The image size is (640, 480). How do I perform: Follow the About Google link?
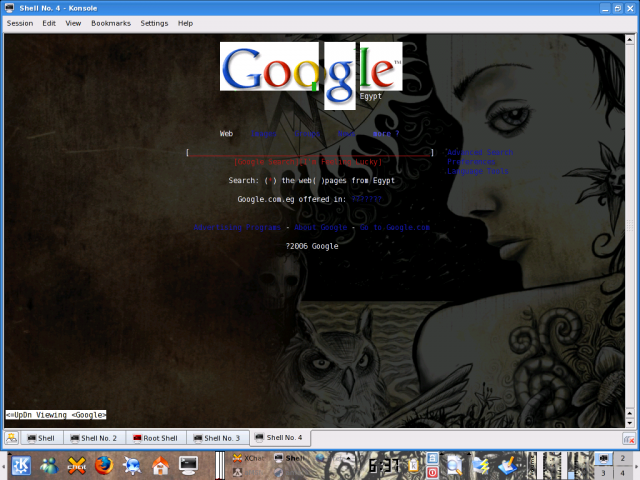[x=320, y=227]
